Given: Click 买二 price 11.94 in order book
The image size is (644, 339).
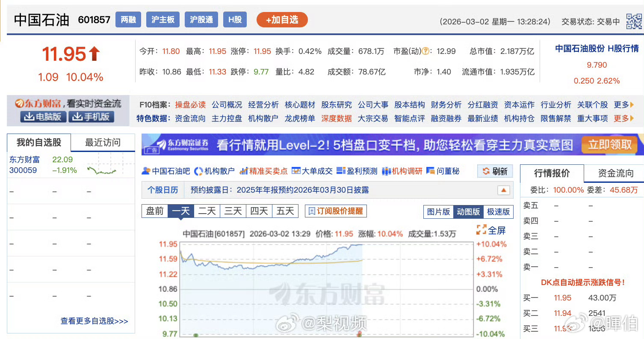Looking at the screenshot, I should click(562, 313).
